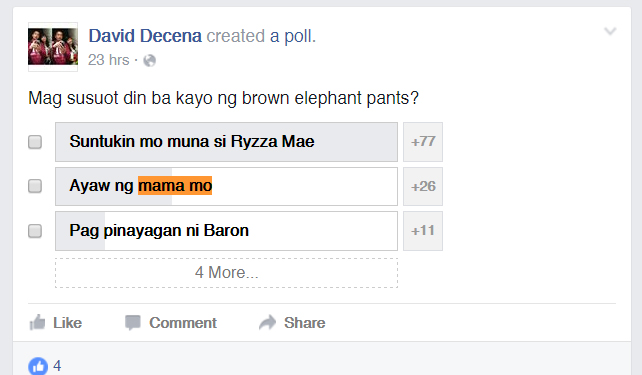This screenshot has width=642, height=375.
Task: Check the Suntukin mo muna si Ryzza Mae checkbox
Action: pos(35,142)
